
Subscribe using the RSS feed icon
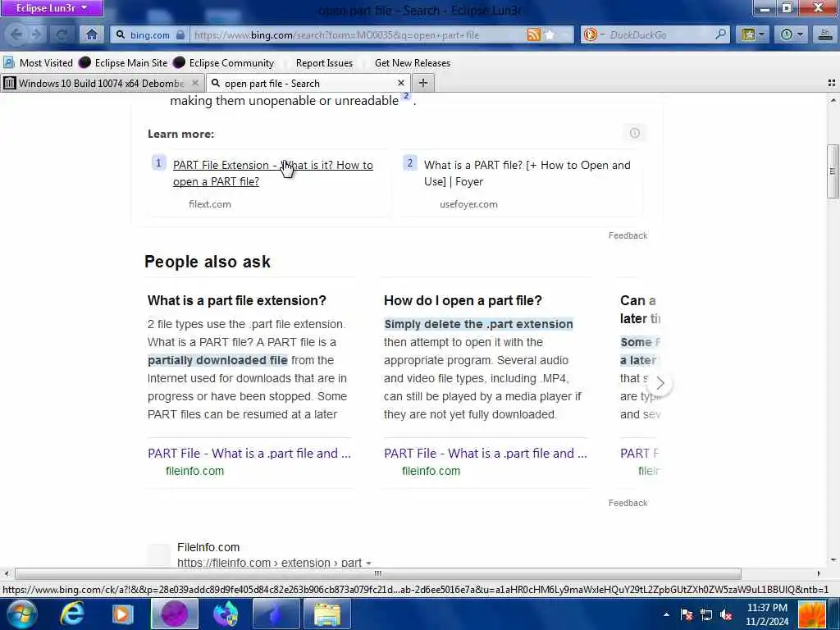coord(533,34)
